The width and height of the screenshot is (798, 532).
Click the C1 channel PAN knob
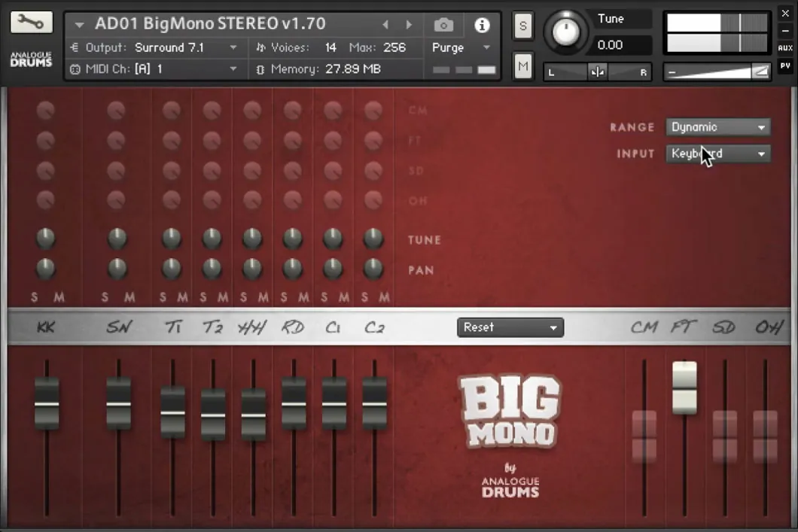pos(333,268)
